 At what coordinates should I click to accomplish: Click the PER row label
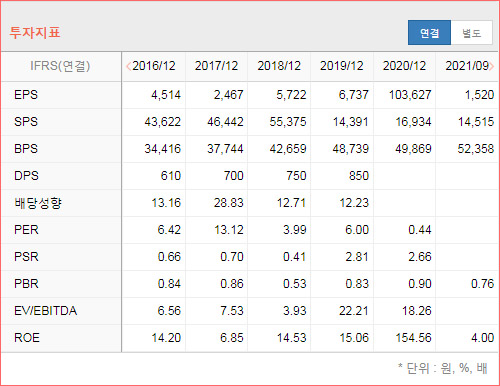26,230
